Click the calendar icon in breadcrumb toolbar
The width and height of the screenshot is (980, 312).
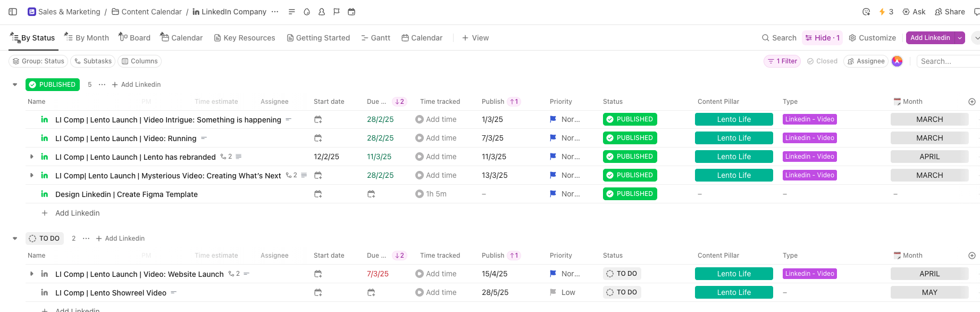(x=351, y=12)
